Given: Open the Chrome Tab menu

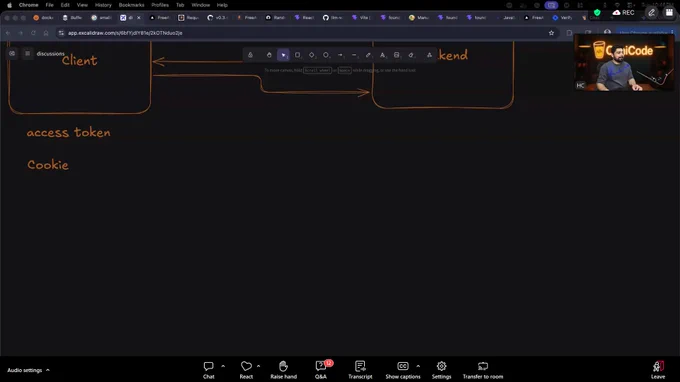Looking at the screenshot, I should click(180, 5).
